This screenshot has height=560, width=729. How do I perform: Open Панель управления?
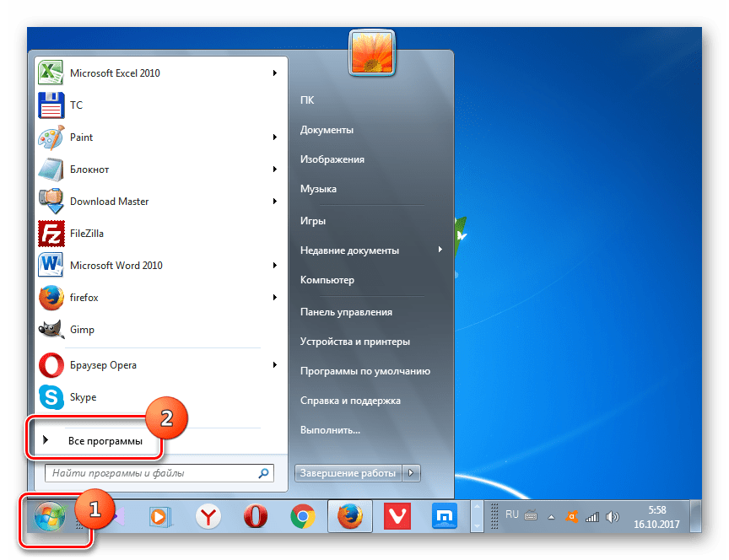coord(347,312)
